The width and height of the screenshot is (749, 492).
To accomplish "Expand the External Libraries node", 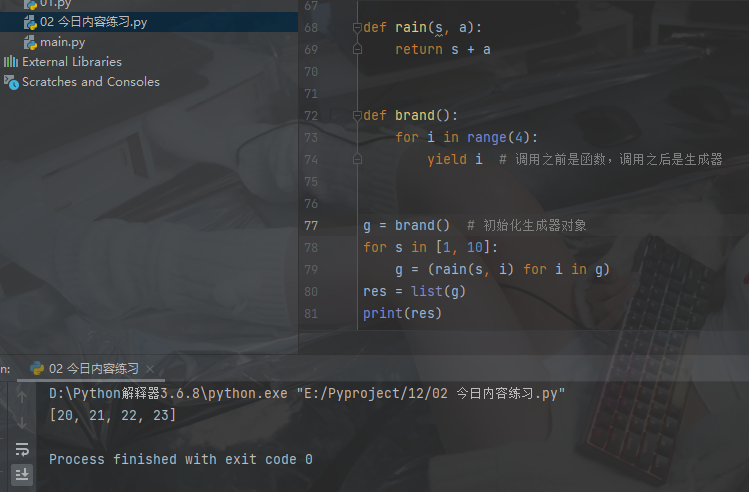I will [72, 62].
